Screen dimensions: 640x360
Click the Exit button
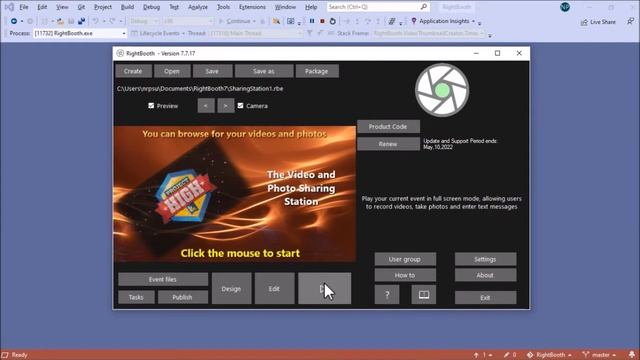pyautogui.click(x=485, y=298)
